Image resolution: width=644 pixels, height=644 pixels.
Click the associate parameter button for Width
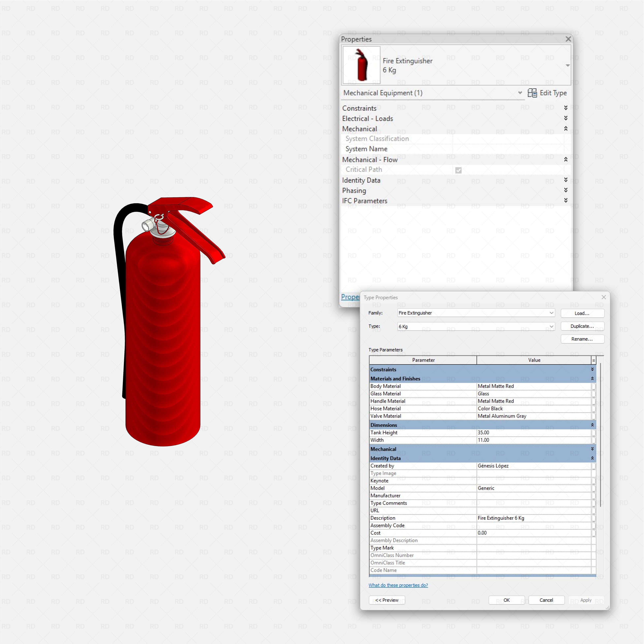(593, 440)
